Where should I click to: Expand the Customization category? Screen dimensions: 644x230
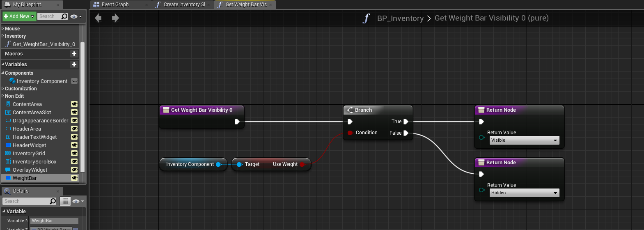click(3, 89)
